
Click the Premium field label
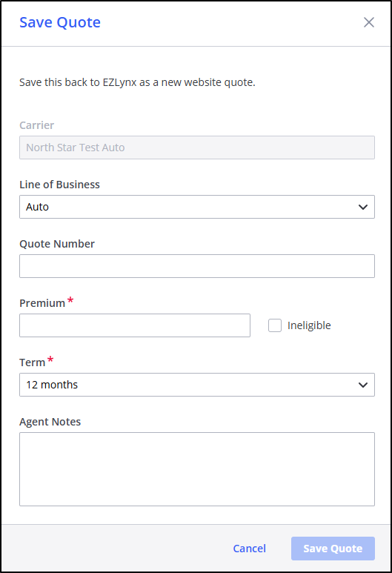click(x=42, y=303)
